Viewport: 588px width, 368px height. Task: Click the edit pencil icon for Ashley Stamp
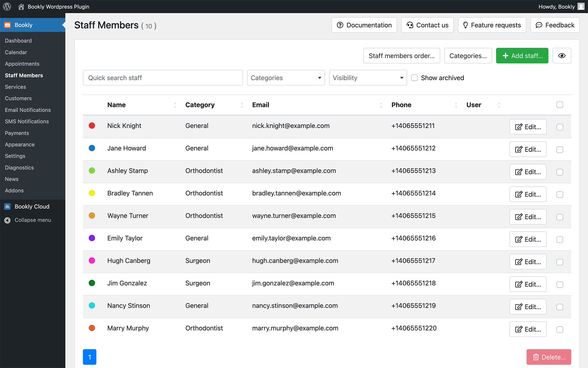coord(519,172)
